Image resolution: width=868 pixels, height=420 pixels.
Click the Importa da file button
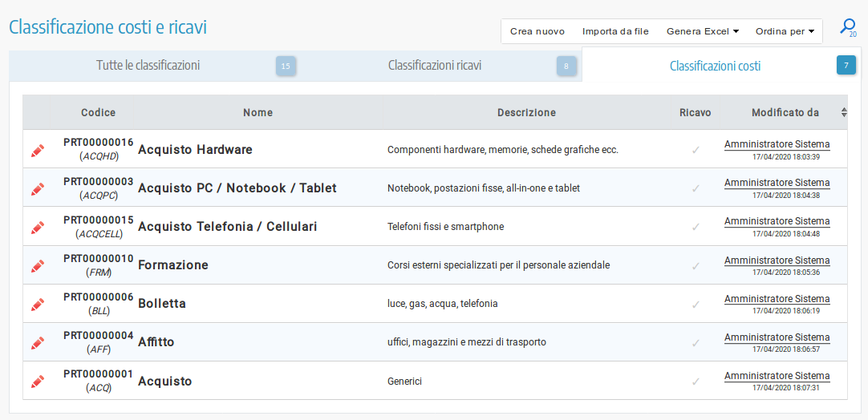(615, 31)
